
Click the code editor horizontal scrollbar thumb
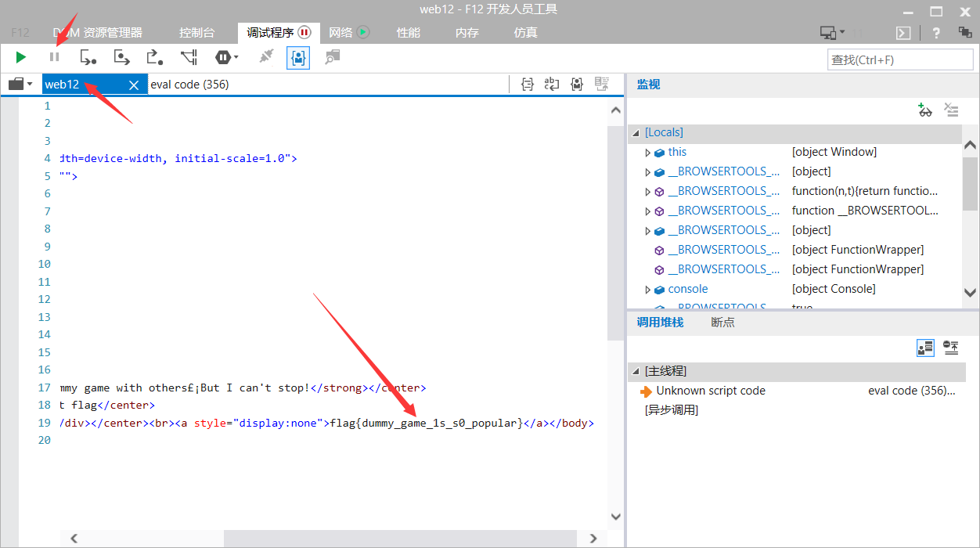point(400,539)
